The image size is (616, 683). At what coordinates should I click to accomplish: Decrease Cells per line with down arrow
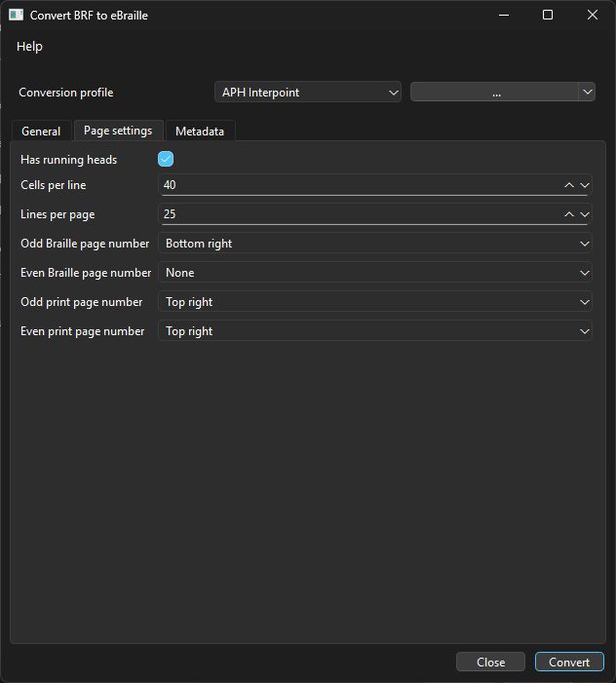click(585, 185)
